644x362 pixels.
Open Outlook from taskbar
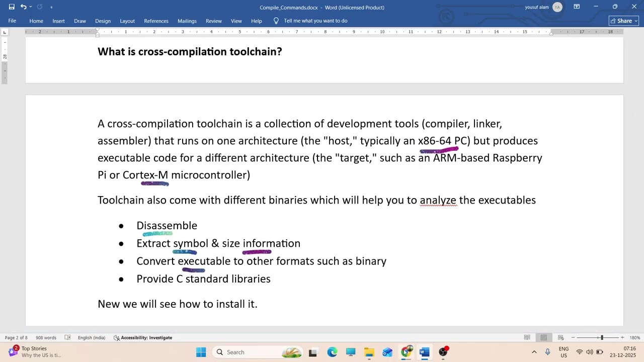(x=387, y=352)
